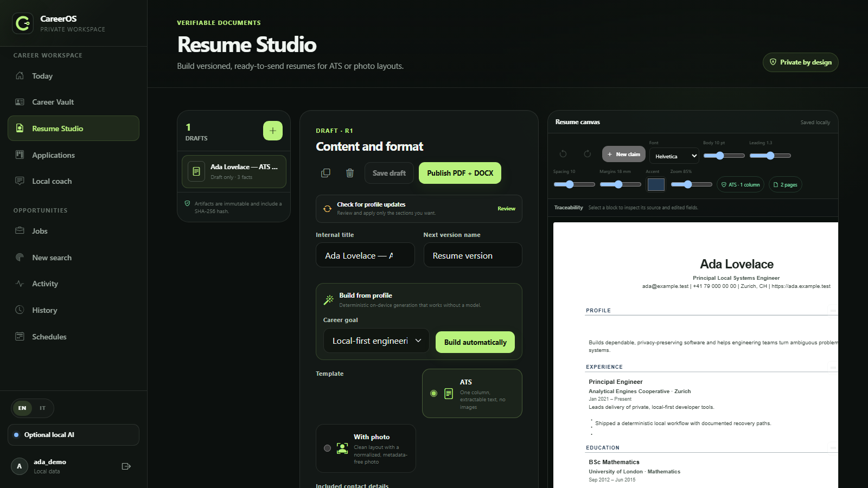This screenshot has height=488, width=868.
Task: Click the Private by design badge
Action: 801,62
